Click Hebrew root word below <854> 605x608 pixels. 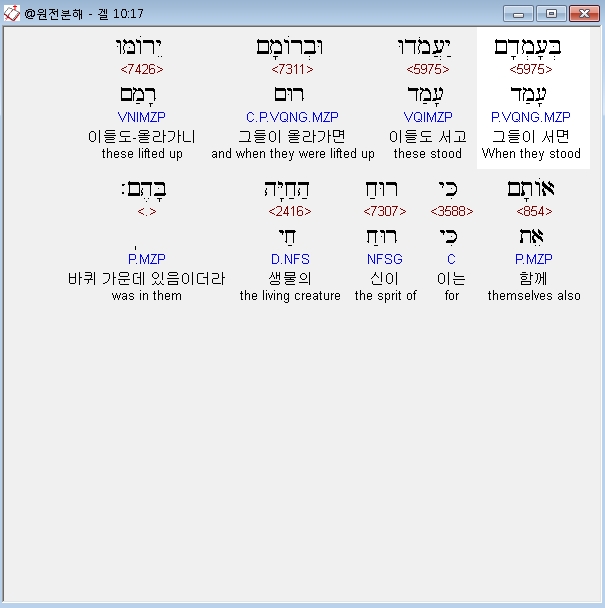[x=531, y=237]
